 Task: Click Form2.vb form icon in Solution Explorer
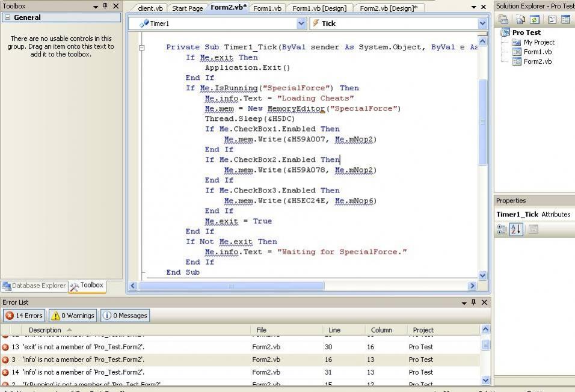[x=516, y=61]
